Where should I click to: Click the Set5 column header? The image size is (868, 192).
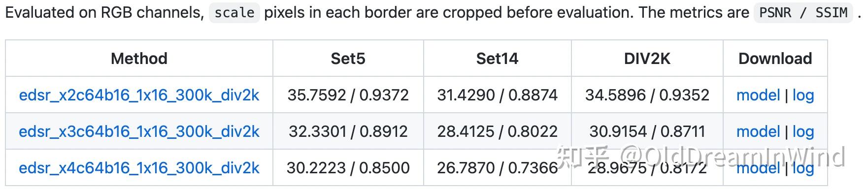pos(348,59)
